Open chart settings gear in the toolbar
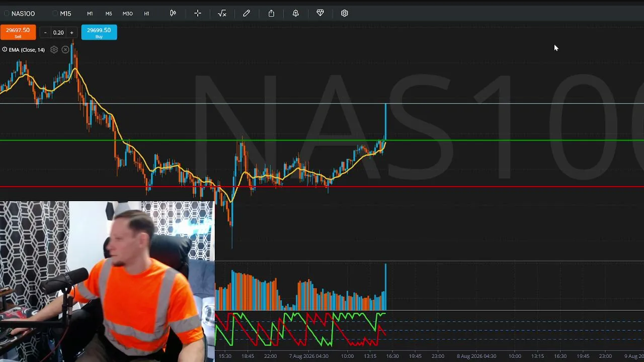Image resolution: width=644 pixels, height=362 pixels. point(345,13)
